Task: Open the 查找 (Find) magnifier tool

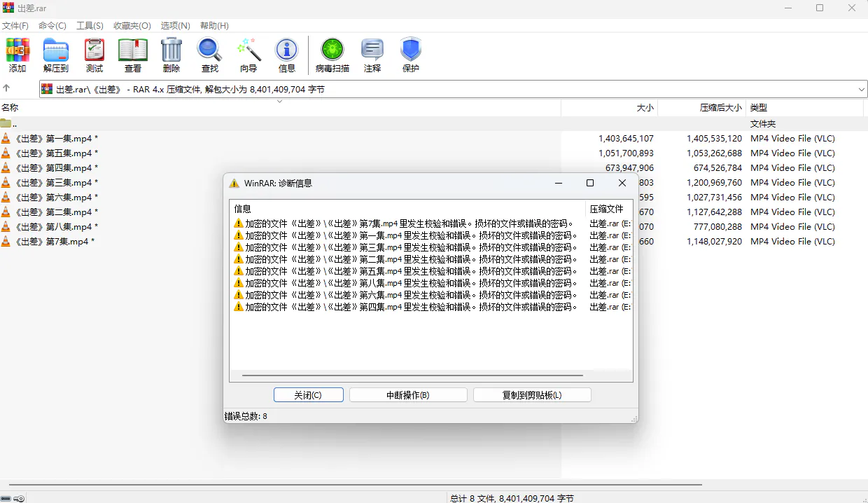Action: pos(210,55)
